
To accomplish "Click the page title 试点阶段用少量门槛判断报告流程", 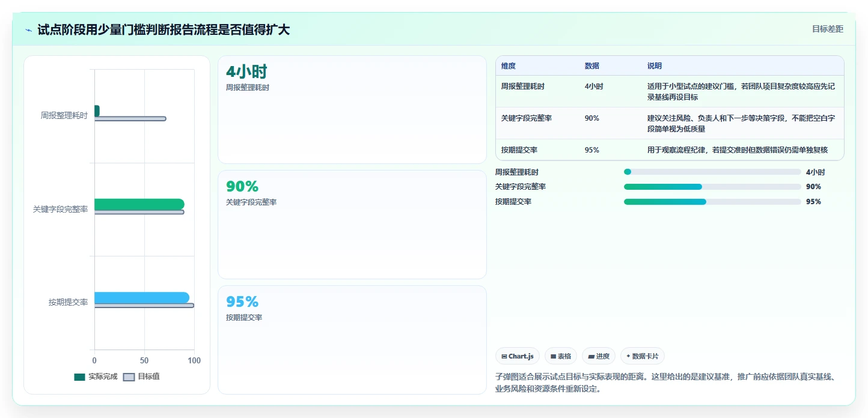I will click(x=164, y=29).
